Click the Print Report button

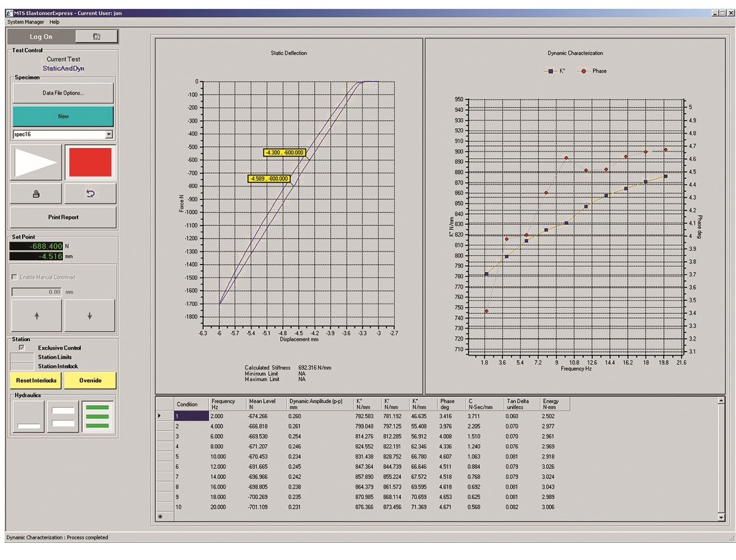63,217
